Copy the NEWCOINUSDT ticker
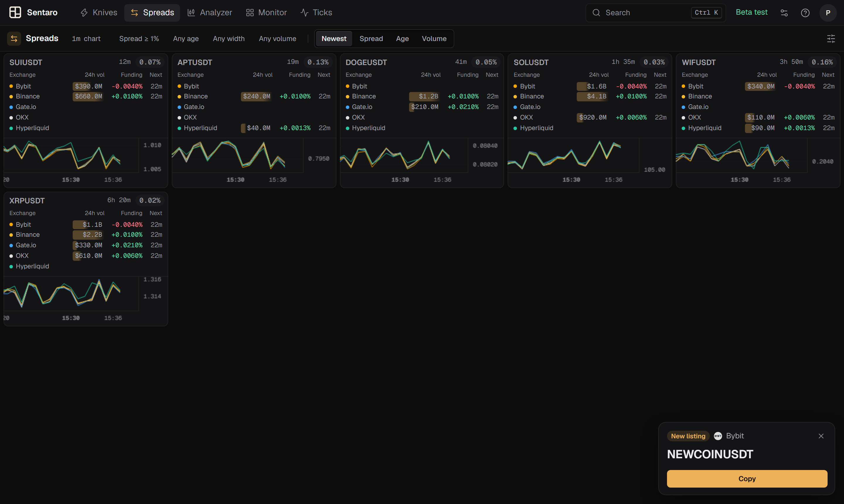This screenshot has width=844, height=504. click(x=747, y=479)
